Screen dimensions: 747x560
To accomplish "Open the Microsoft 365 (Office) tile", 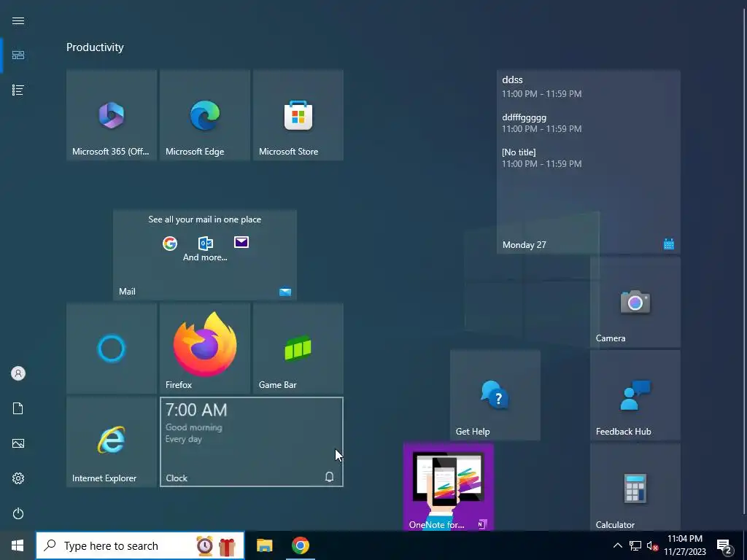I will pyautogui.click(x=112, y=115).
